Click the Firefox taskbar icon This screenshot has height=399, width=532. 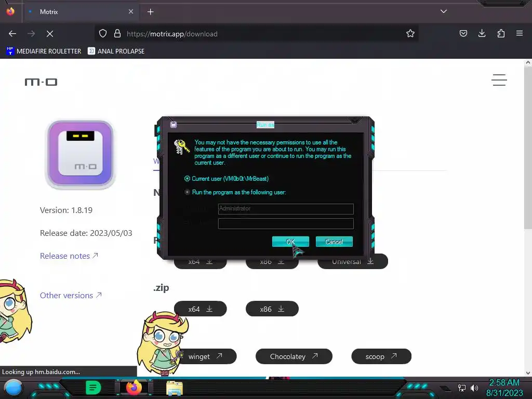(134, 388)
